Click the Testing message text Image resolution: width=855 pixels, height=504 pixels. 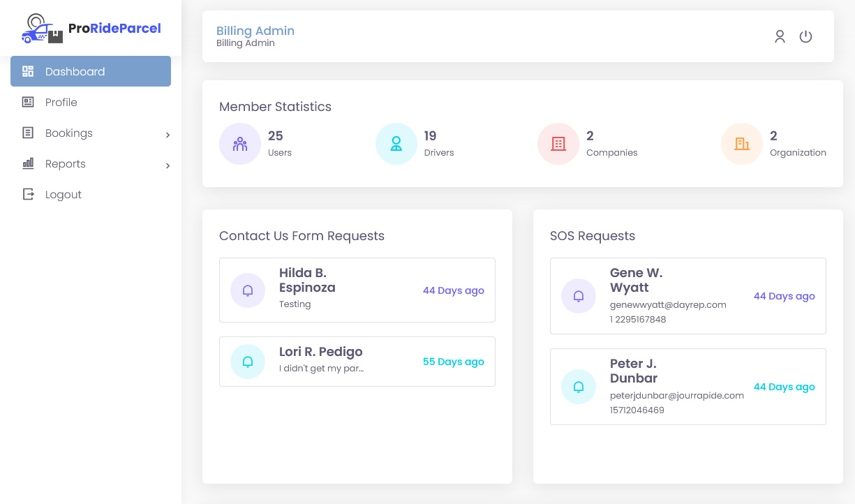pyautogui.click(x=295, y=304)
